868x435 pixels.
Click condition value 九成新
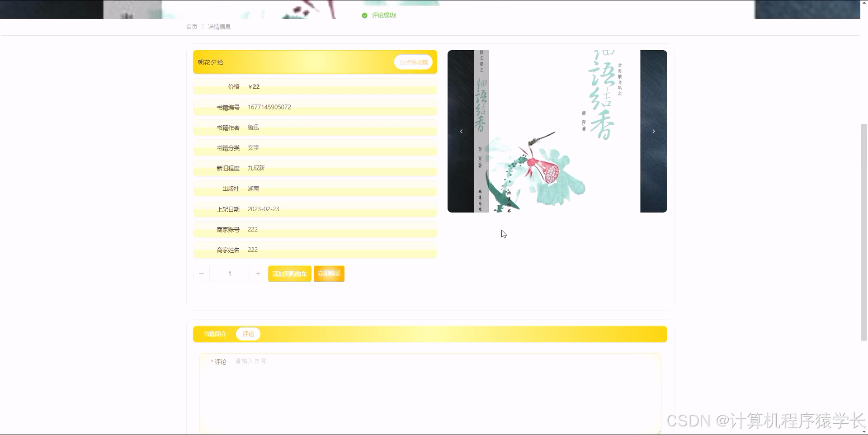pyautogui.click(x=256, y=168)
